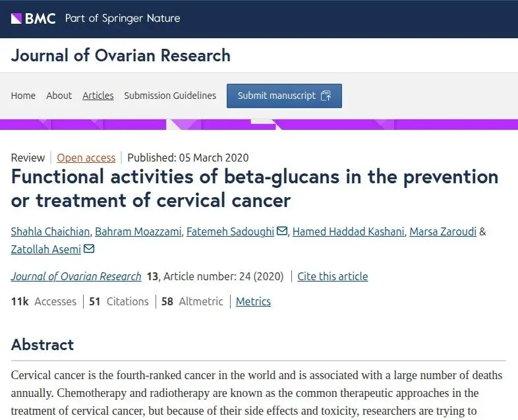Click the email envelope icon beside Fatemeh Sadoughi
Viewport: 518px width, 420px height.
click(282, 231)
